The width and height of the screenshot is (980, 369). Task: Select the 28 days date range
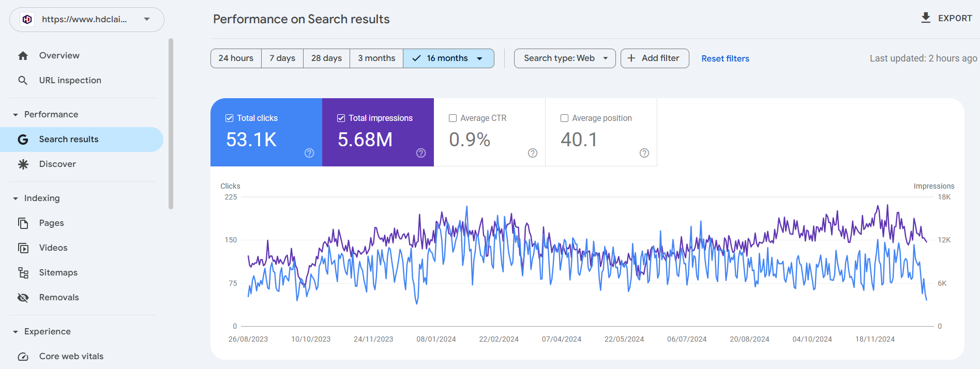pyautogui.click(x=326, y=58)
